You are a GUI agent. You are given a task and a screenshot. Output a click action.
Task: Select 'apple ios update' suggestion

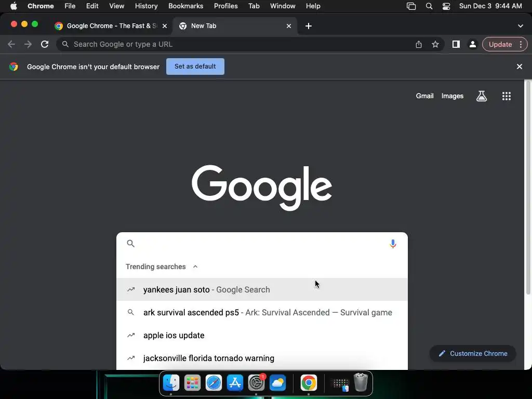(262, 335)
